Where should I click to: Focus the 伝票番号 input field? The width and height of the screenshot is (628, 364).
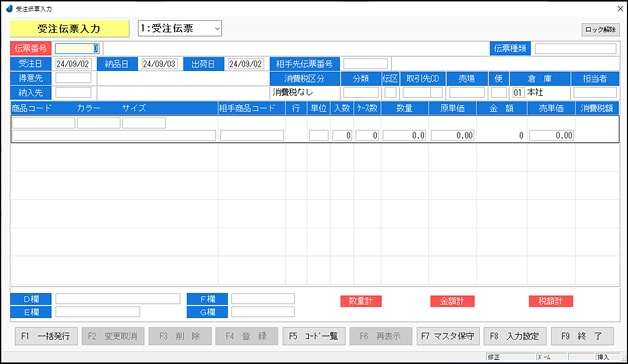(77, 48)
